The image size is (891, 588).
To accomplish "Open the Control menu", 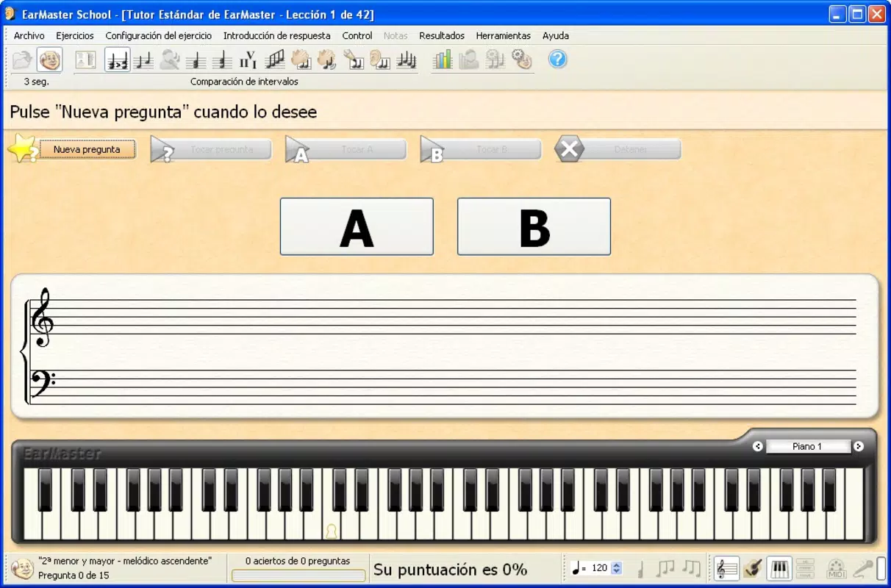I will pyautogui.click(x=357, y=35).
